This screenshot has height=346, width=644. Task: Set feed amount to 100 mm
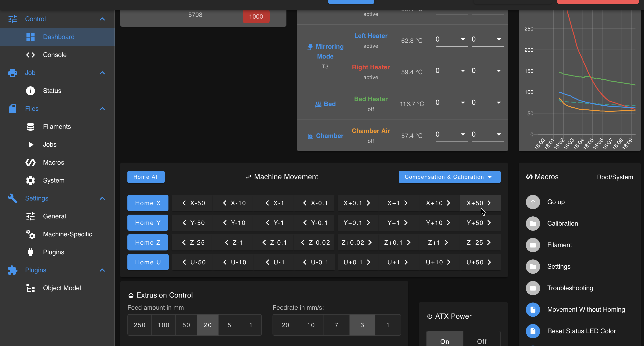[164, 325]
